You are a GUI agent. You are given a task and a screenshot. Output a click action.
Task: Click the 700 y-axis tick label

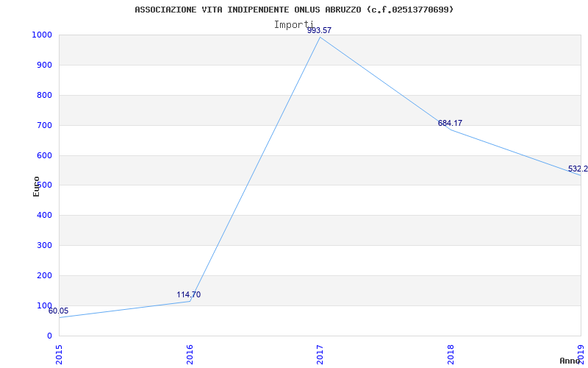44,125
